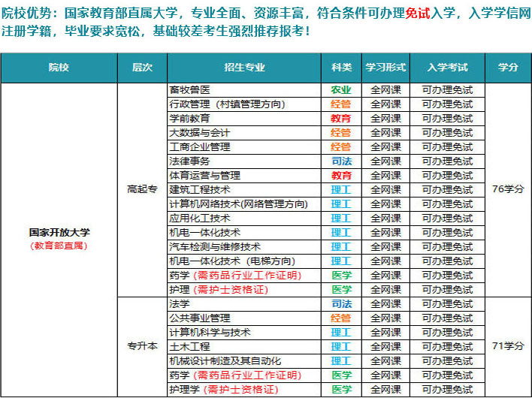Click 司法 category in 法律事务 row
The height and width of the screenshot is (398, 532).
(x=341, y=161)
